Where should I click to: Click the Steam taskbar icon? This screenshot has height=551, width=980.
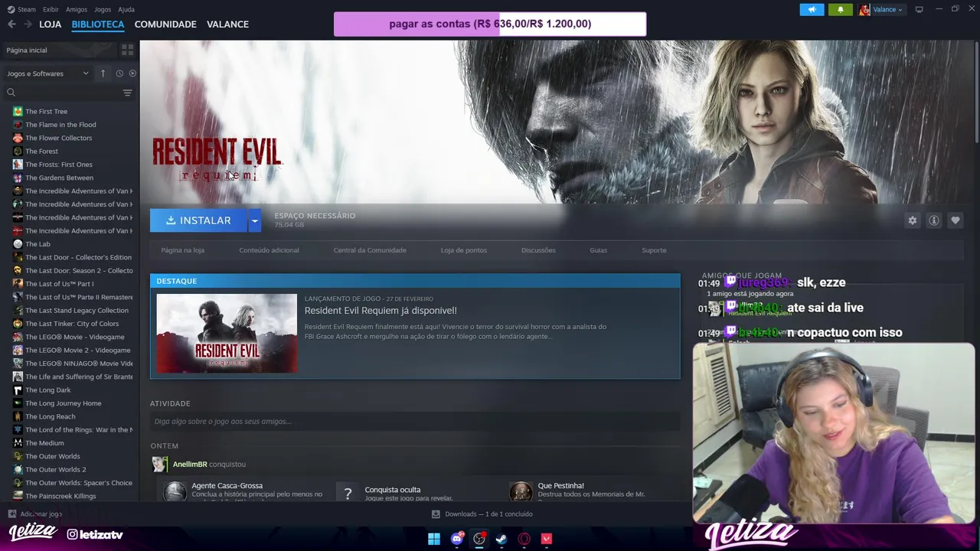[501, 539]
